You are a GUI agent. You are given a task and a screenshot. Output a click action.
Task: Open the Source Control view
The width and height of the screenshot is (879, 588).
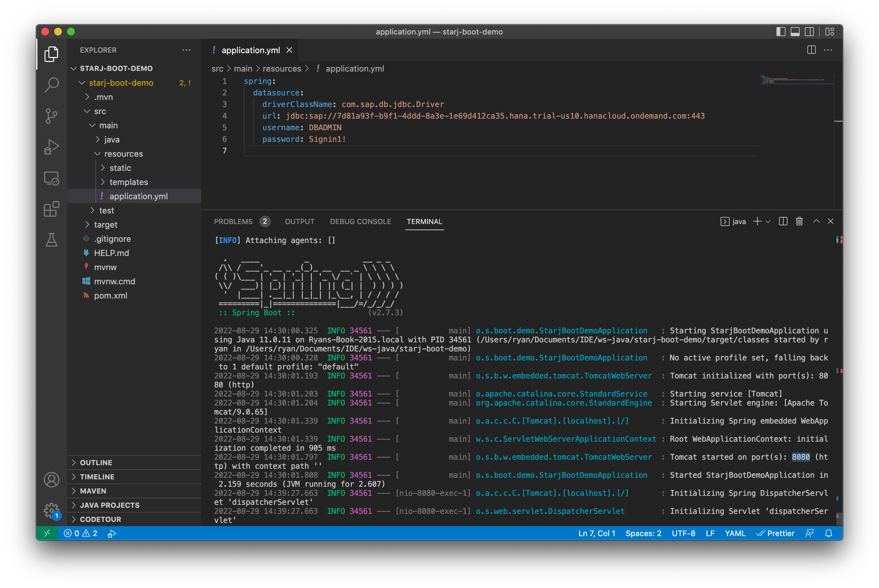click(x=51, y=115)
